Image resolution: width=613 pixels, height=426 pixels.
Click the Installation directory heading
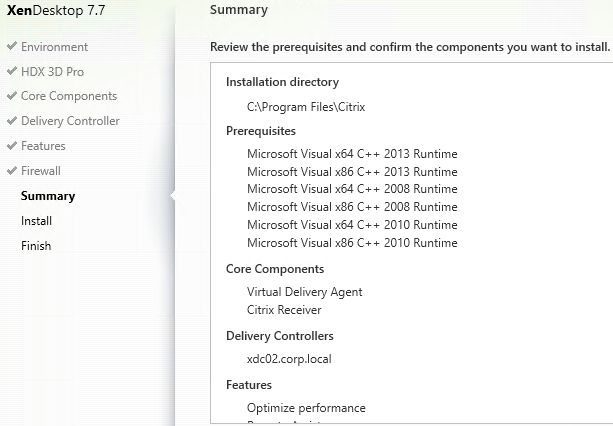(x=282, y=82)
